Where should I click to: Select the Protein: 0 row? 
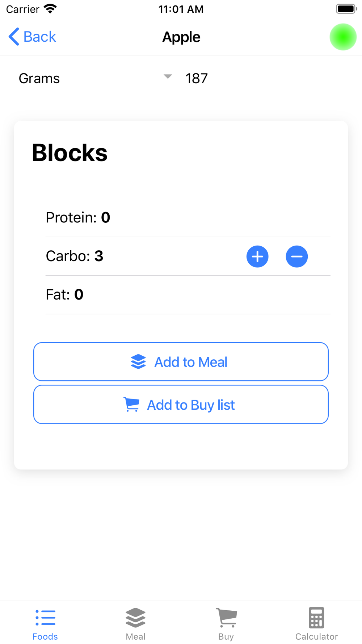coord(188,218)
